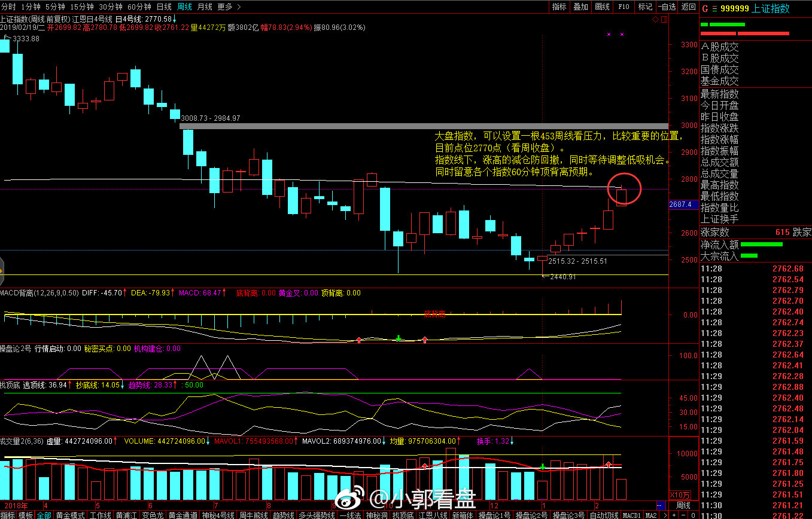Click the 0 reset button at the bottom right
This screenshot has width=812, height=519.
coord(694,515)
